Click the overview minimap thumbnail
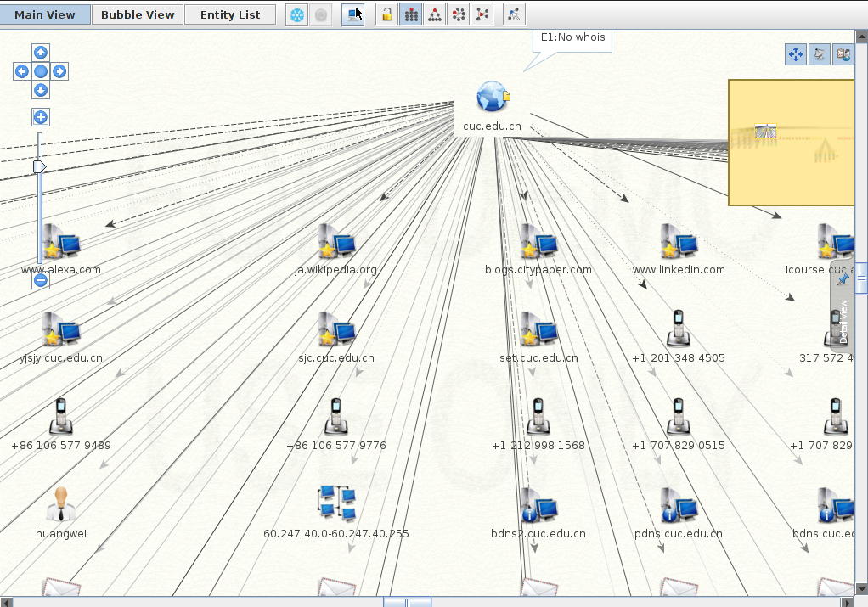Viewport: 868px width, 607px height. [x=791, y=143]
